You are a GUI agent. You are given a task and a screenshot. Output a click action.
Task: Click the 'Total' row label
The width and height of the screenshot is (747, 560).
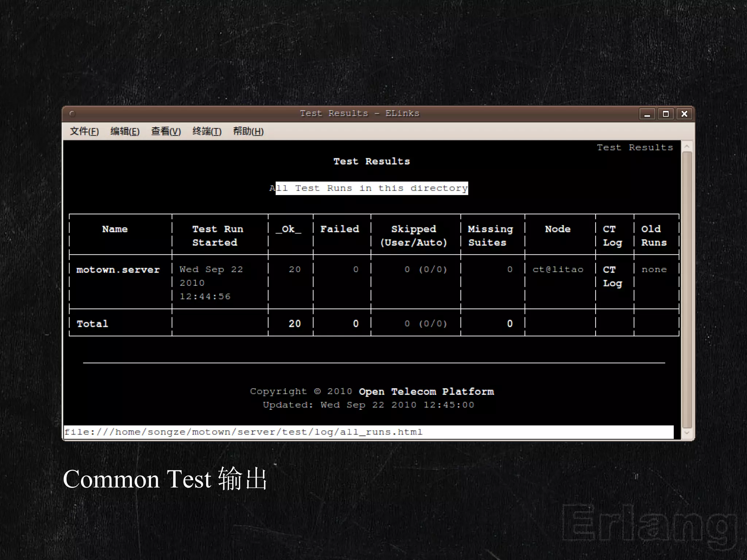point(92,324)
